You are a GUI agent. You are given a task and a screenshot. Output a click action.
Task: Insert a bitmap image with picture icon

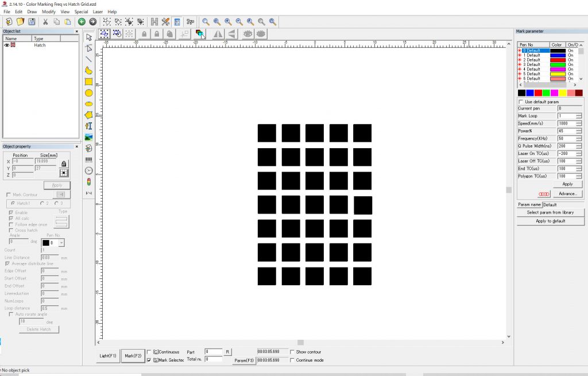(89, 137)
